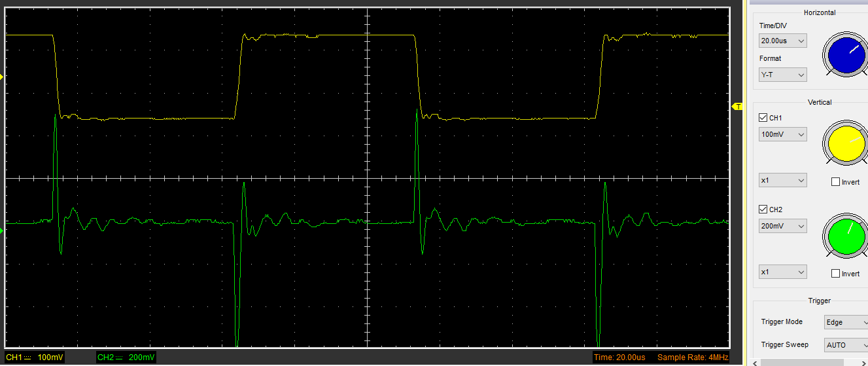
Task: Toggle the CH2 Invert checkbox
Action: tap(835, 274)
